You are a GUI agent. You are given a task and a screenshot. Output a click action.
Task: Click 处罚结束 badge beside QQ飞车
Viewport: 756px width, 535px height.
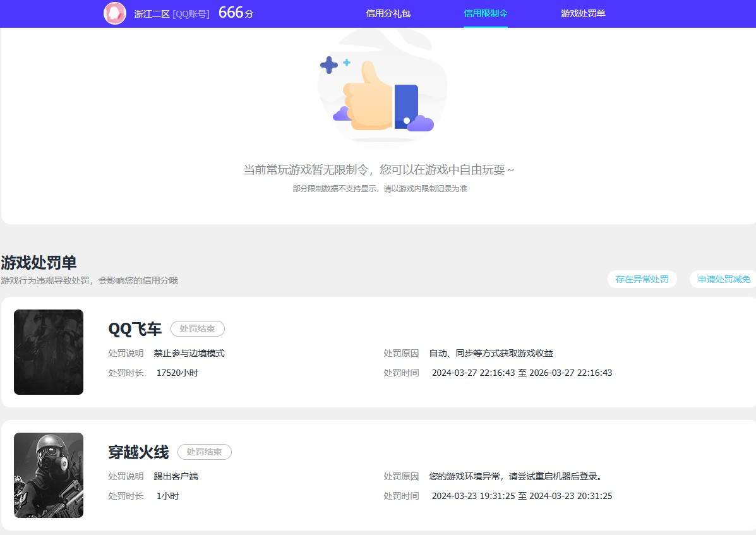point(198,328)
